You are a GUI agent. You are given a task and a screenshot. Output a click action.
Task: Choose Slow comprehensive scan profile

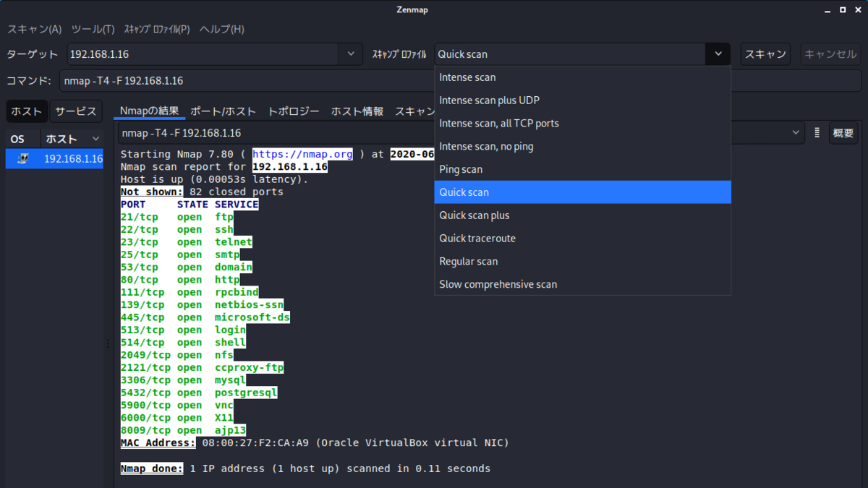(x=582, y=284)
